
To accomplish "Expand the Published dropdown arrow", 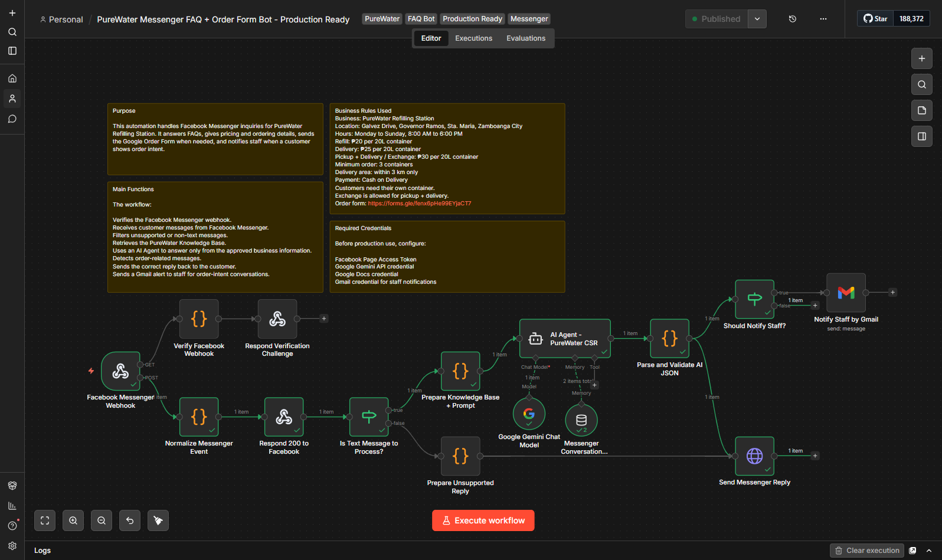I will [x=757, y=19].
